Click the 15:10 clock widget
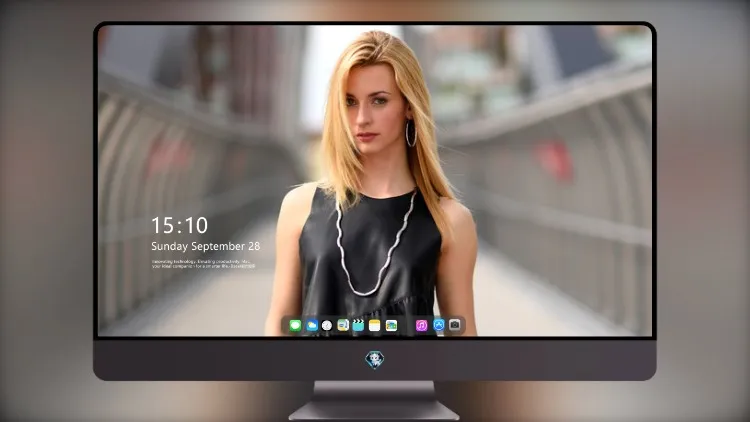Screen dimensions: 750x422 click(x=180, y=225)
